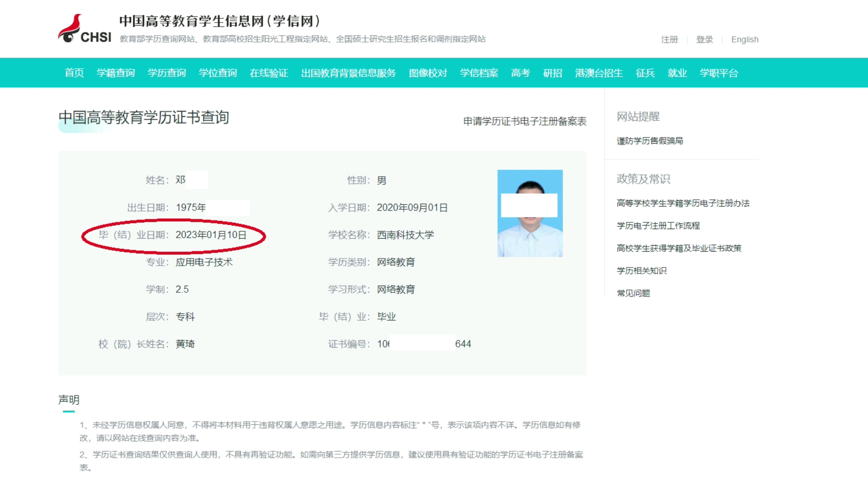Click the 中国高等教育学历证书查询 page heading
This screenshot has width=868, height=488.
pos(144,117)
